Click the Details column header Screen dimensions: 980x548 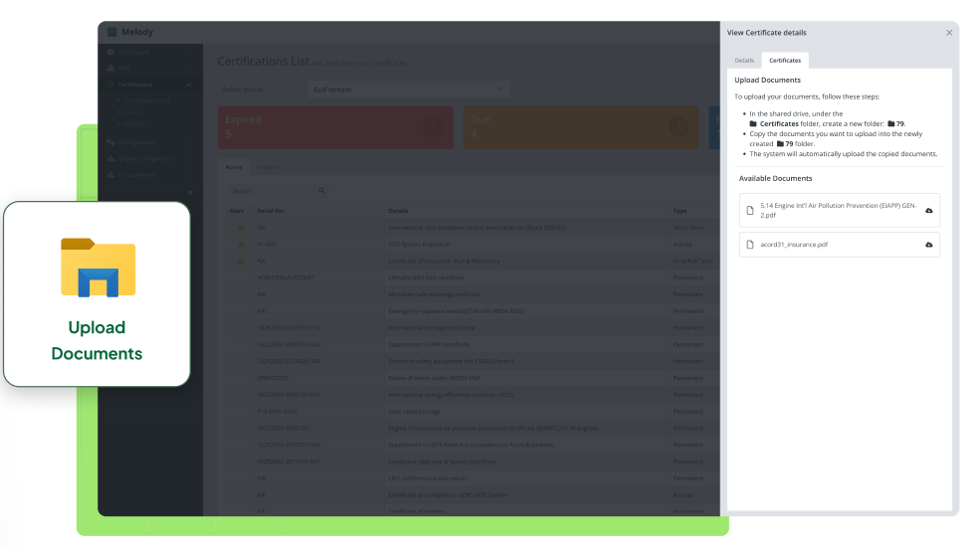pos(398,211)
